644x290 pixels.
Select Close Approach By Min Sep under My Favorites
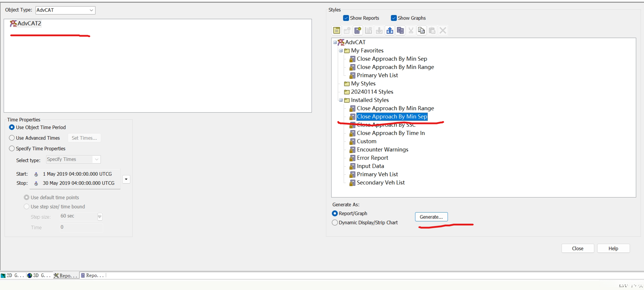point(392,59)
